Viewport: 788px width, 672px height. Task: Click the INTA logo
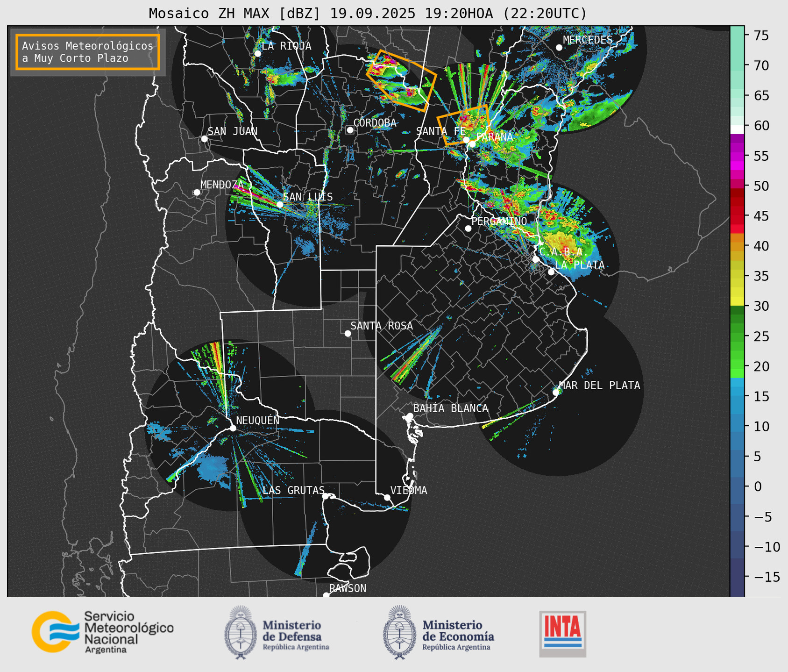(562, 634)
